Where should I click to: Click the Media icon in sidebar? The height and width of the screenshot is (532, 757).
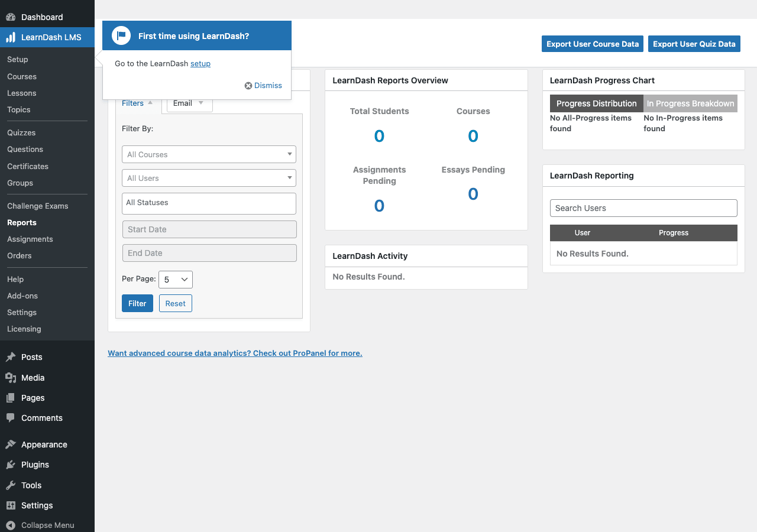tap(11, 378)
